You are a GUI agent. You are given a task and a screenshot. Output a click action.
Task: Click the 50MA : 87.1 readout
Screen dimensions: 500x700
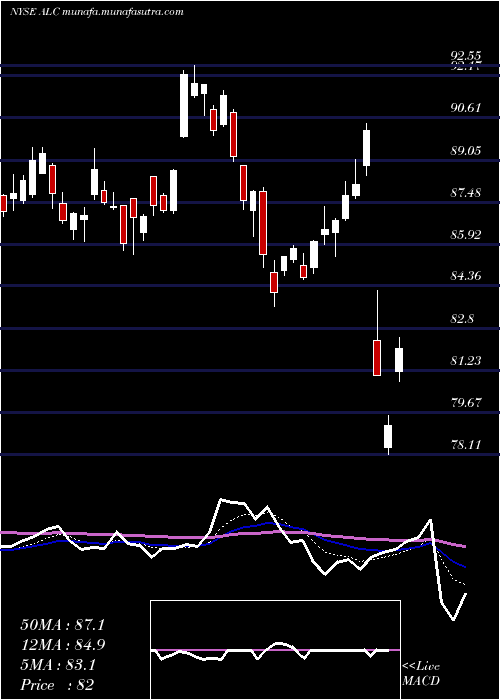62,625
